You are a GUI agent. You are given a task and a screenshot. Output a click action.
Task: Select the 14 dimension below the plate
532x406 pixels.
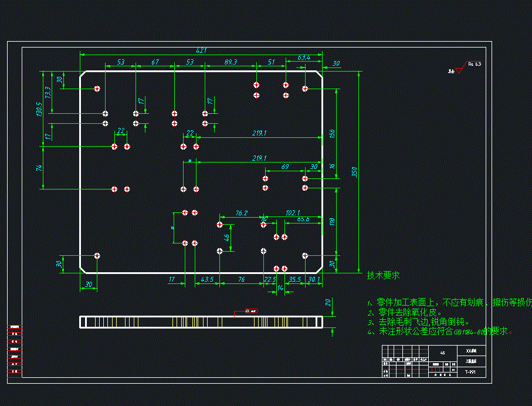[x=280, y=287]
